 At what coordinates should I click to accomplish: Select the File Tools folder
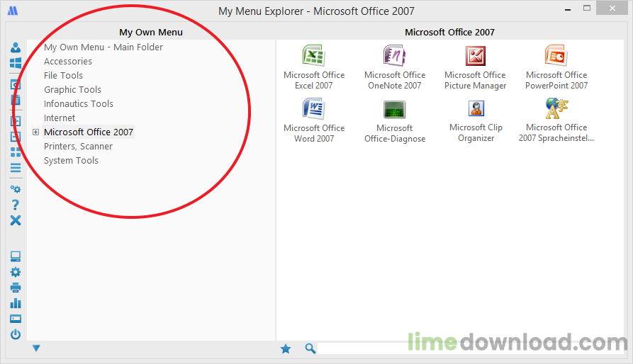63,75
